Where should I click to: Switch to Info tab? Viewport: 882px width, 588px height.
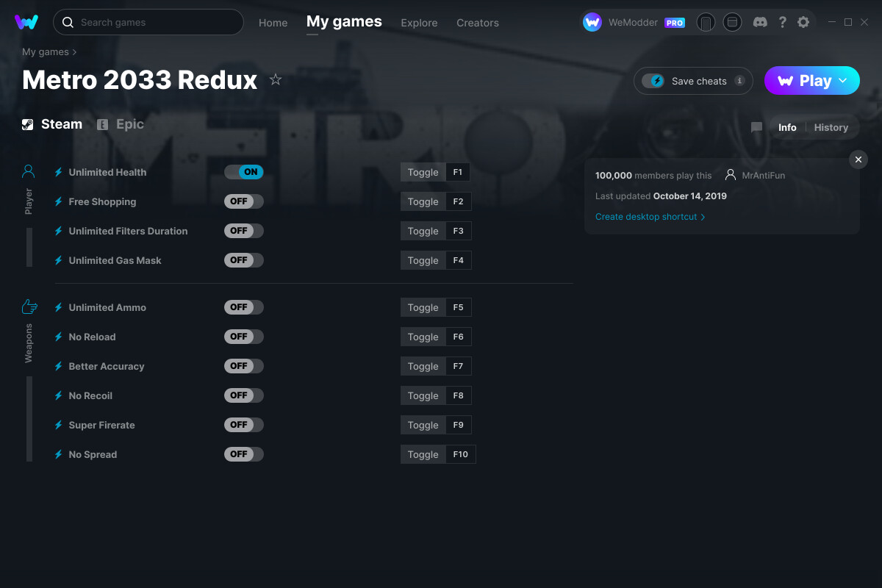(x=787, y=127)
